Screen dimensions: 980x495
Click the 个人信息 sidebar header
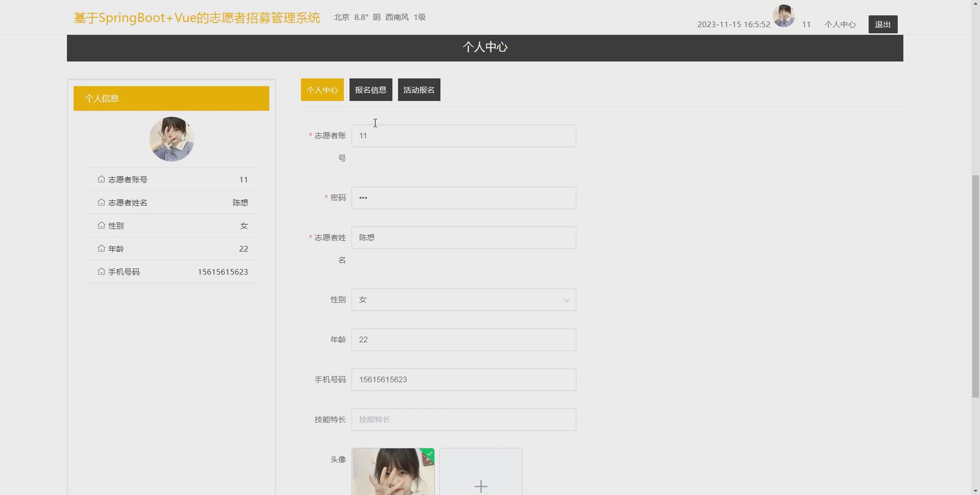pos(171,98)
